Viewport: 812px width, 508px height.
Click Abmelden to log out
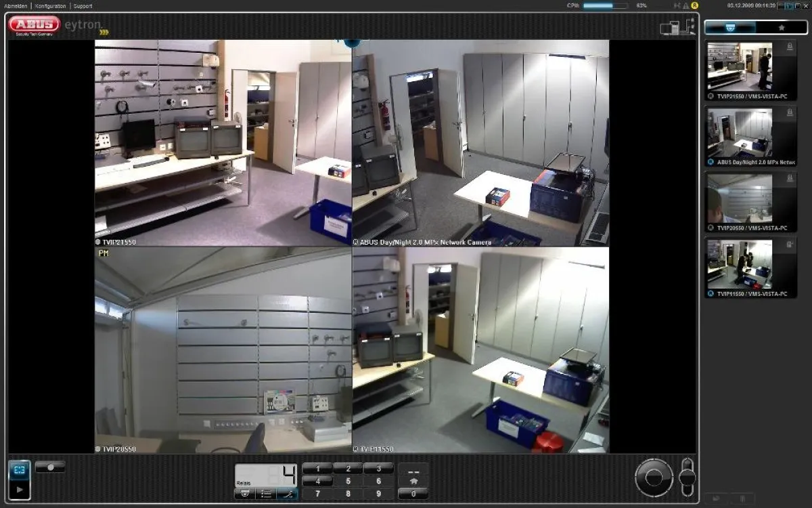pos(15,5)
